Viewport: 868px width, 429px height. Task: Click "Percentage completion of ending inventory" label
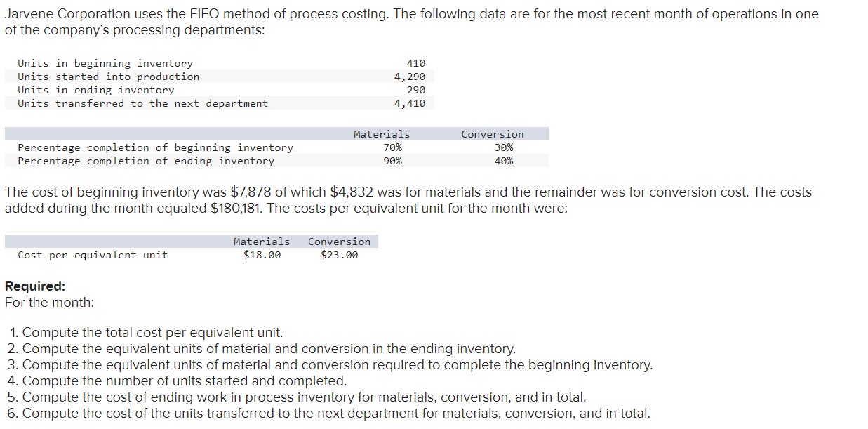click(x=146, y=161)
